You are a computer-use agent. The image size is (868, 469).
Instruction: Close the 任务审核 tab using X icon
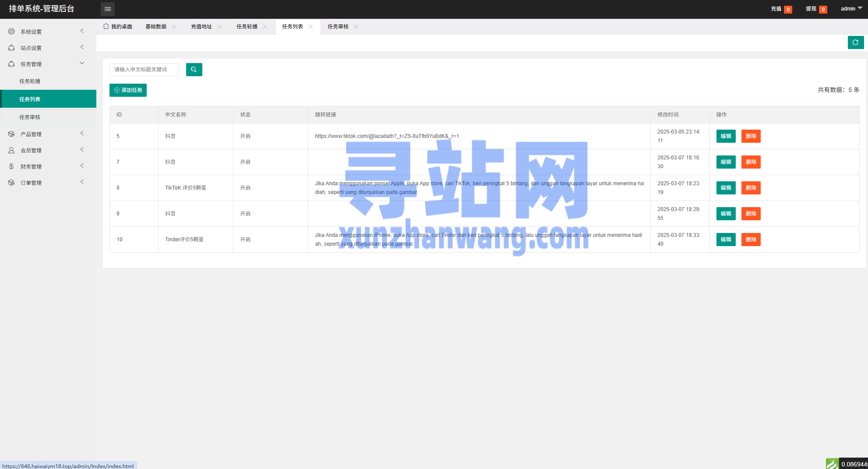tap(356, 27)
